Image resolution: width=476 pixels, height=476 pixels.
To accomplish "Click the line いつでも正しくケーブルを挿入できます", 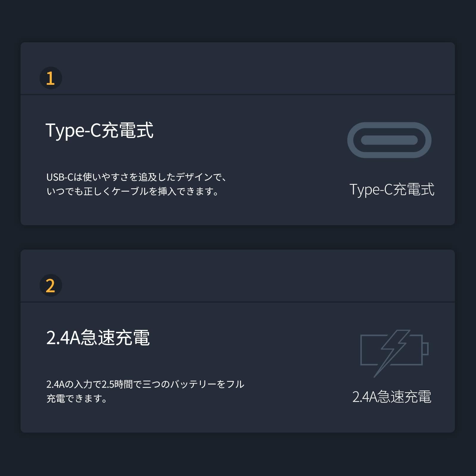I will [133, 191].
